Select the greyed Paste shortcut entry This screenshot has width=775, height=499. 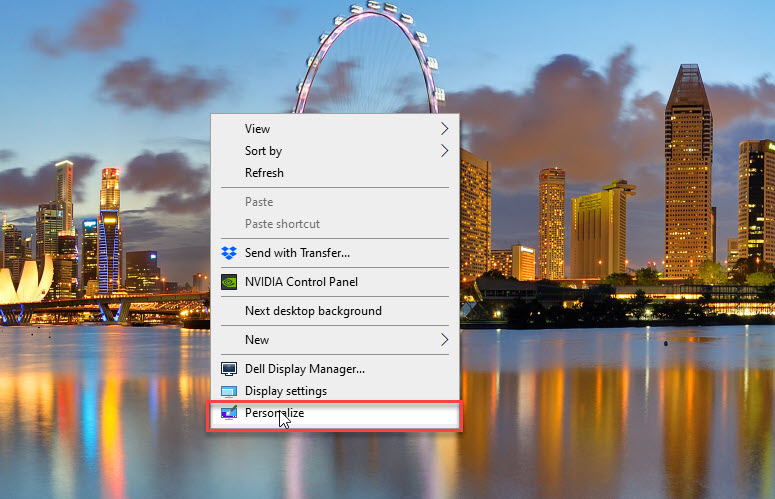(x=335, y=224)
